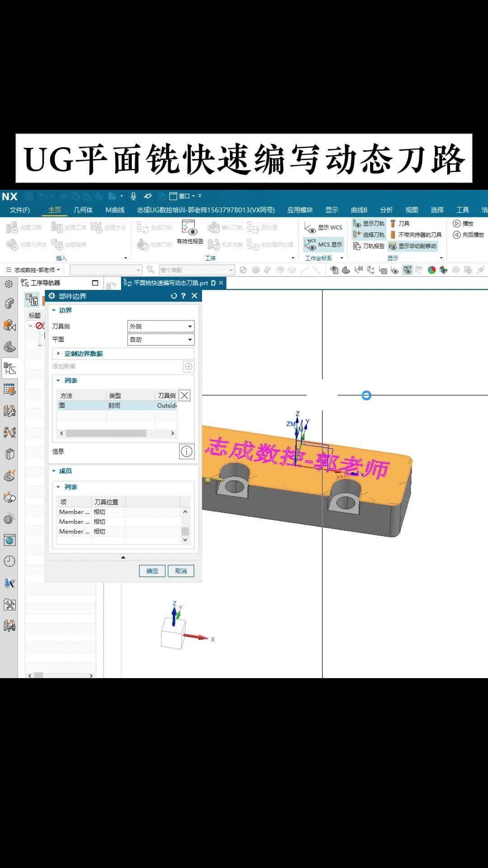The height and width of the screenshot is (868, 488).
Task: Click the gear icon in 部件边界 dialog
Action: pyautogui.click(x=52, y=296)
